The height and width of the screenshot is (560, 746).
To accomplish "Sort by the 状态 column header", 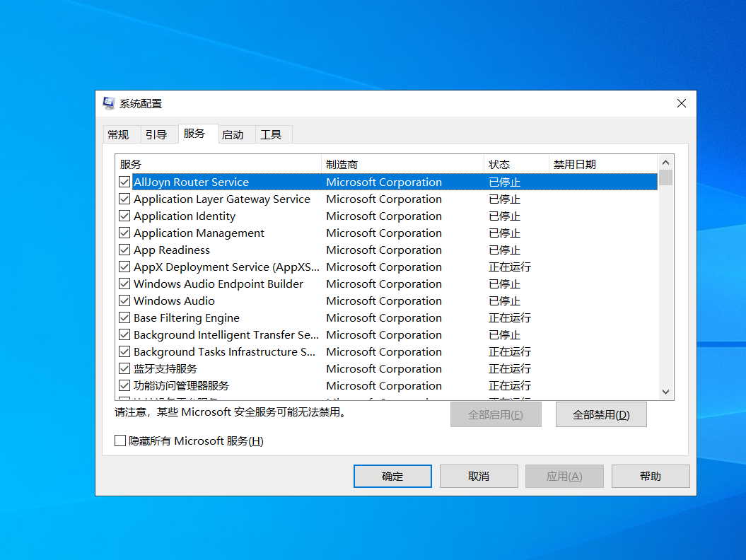I will click(517, 164).
